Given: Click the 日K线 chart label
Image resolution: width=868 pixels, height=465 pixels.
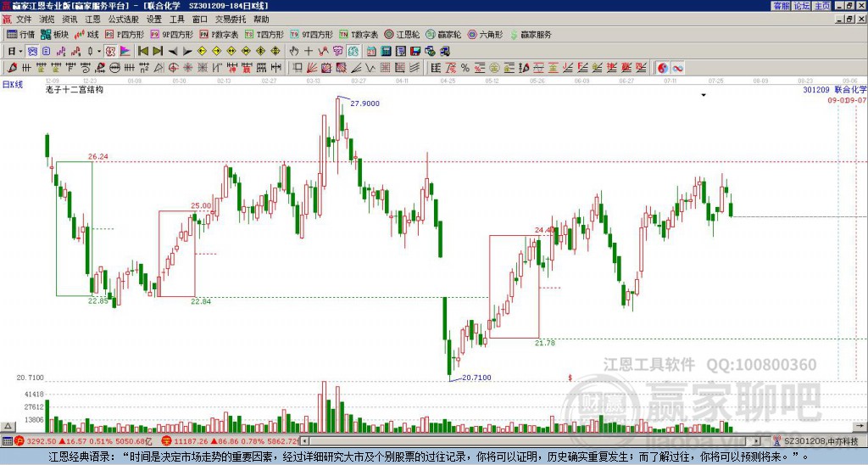Looking at the screenshot, I should pyautogui.click(x=13, y=85).
